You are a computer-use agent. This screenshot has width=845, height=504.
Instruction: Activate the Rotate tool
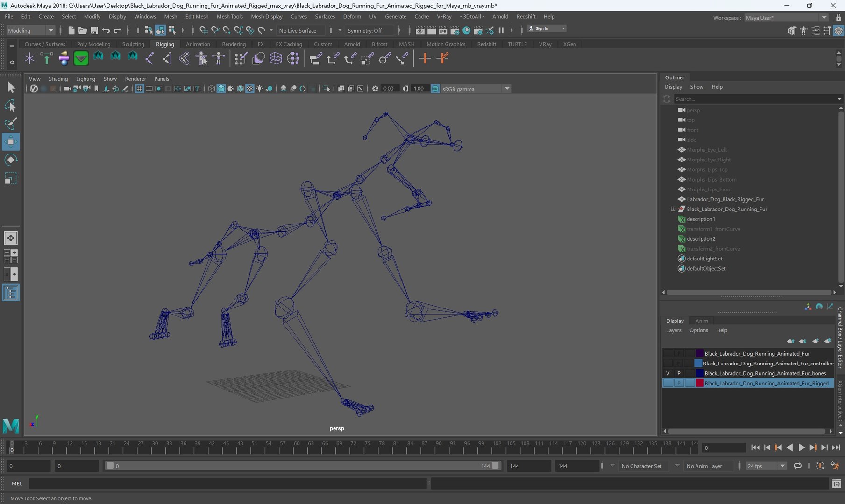pyautogui.click(x=10, y=160)
